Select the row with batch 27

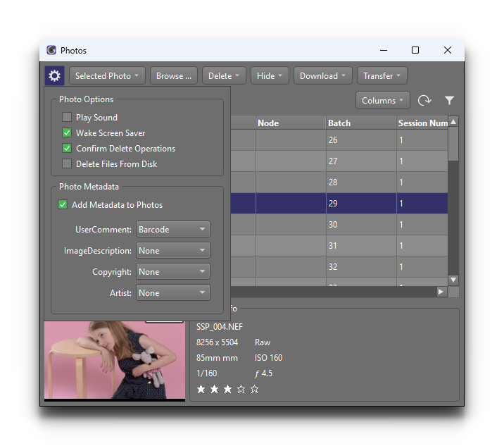click(x=339, y=161)
